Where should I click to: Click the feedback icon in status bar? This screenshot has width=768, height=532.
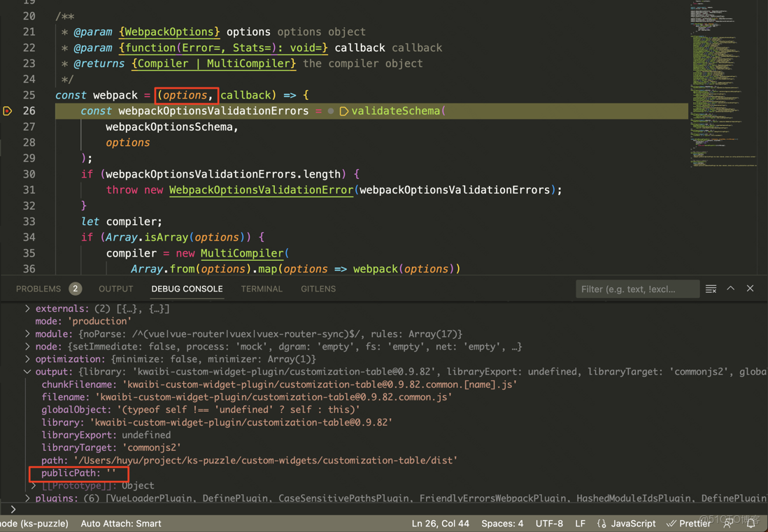[729, 523]
